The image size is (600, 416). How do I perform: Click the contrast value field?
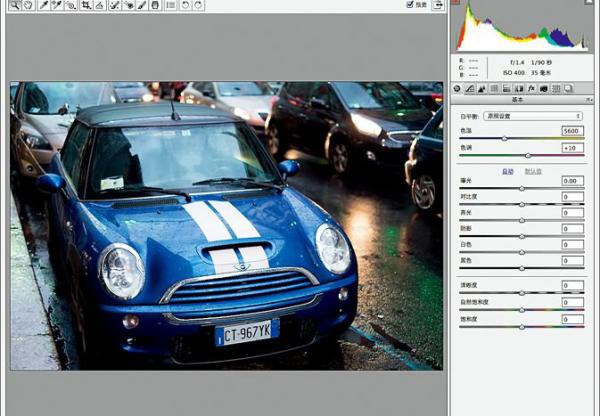click(x=572, y=197)
